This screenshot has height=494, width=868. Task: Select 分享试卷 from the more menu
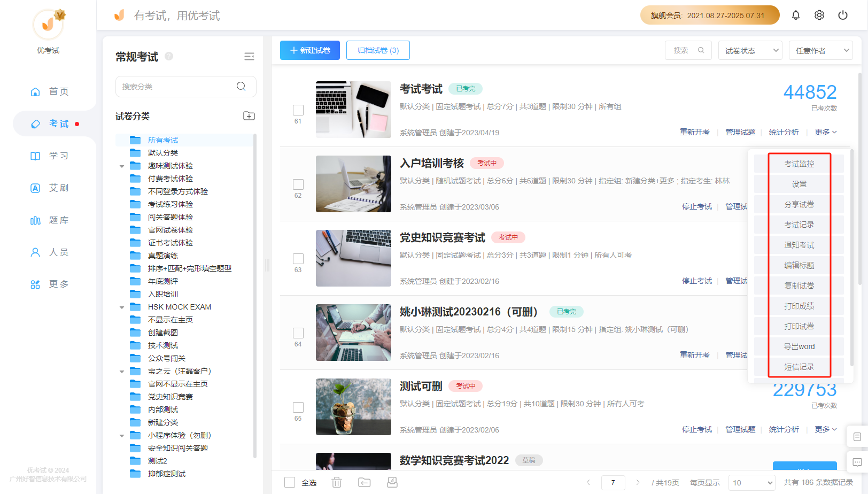799,204
